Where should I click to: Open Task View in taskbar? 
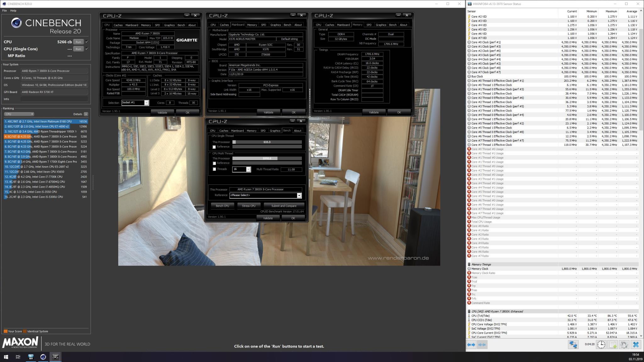click(18, 357)
